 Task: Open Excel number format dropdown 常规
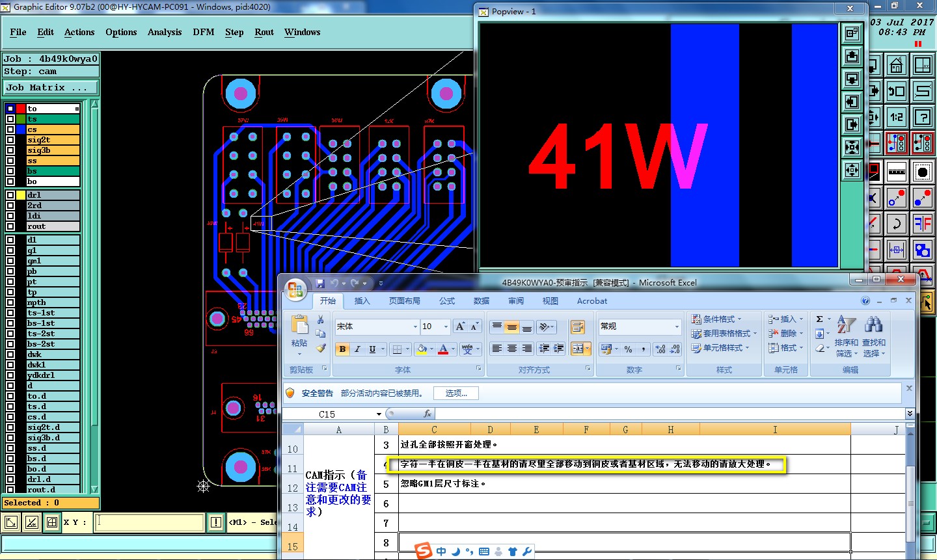coord(677,327)
